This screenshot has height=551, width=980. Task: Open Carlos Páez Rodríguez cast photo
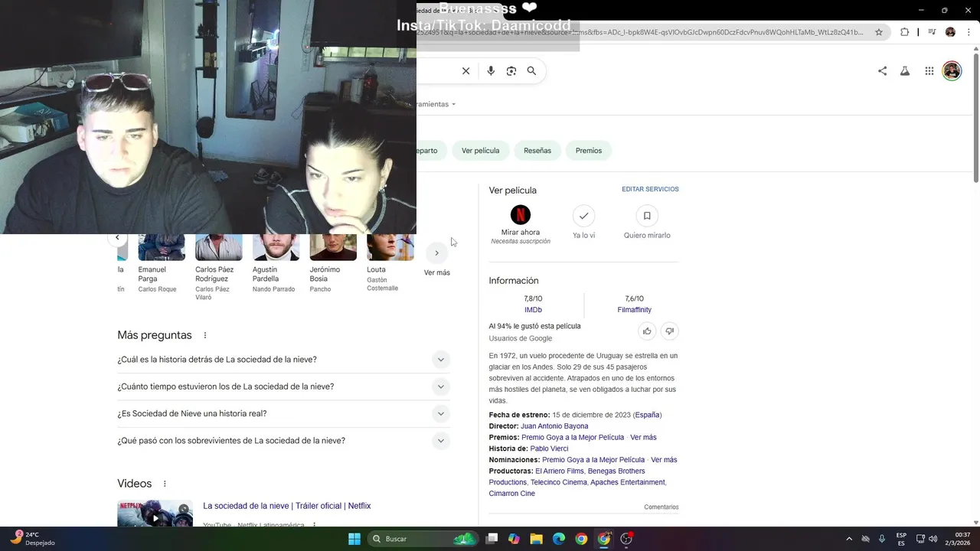pyautogui.click(x=219, y=247)
